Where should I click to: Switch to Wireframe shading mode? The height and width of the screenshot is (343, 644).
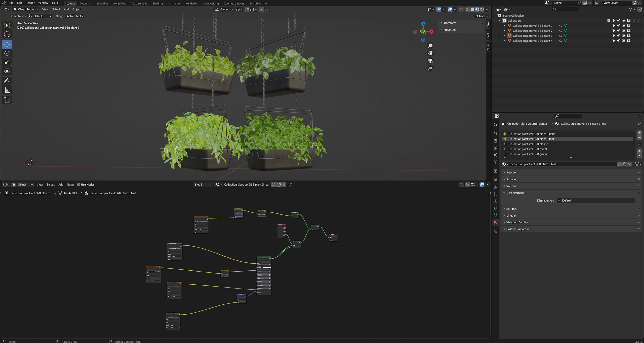coord(468,9)
